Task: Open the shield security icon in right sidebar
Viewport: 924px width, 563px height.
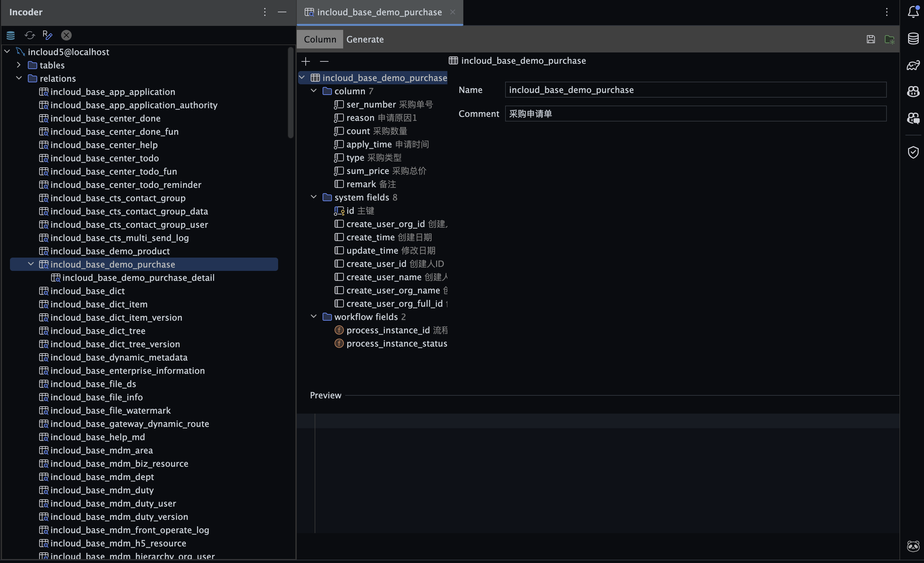Action: pyautogui.click(x=913, y=152)
